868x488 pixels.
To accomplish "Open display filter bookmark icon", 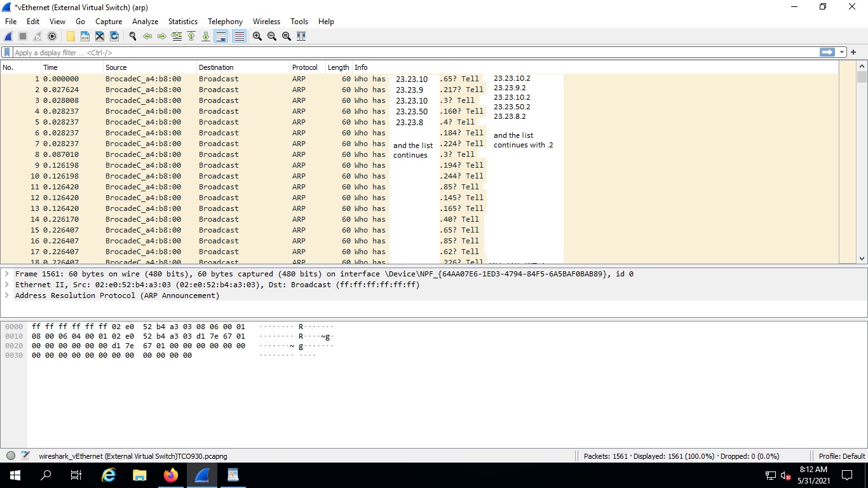I will [7, 53].
